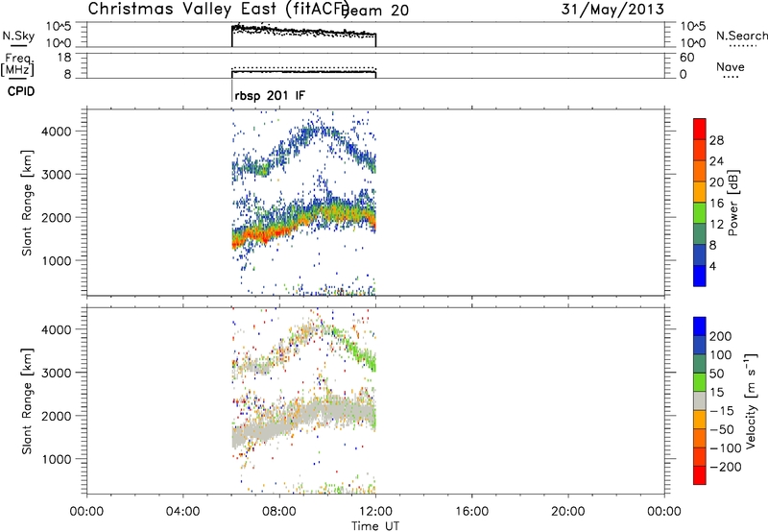Click the '1000' tick of the velocity panel
This screenshot has width=768, height=532.
pyautogui.click(x=56, y=460)
